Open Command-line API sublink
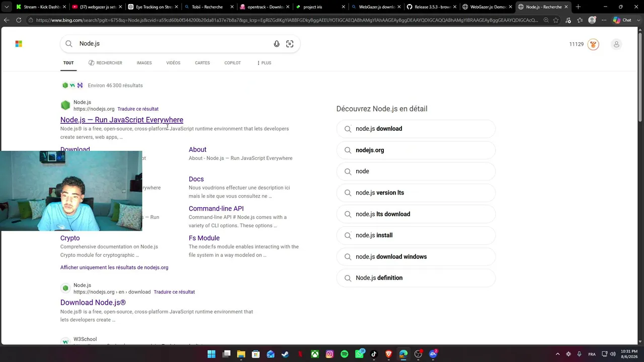This screenshot has width=644, height=362. coord(216,209)
